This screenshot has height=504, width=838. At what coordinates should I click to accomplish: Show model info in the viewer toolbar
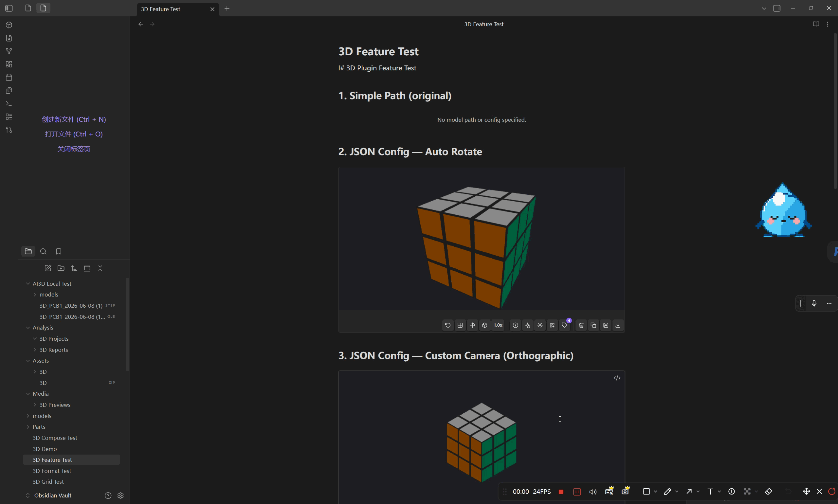click(515, 325)
